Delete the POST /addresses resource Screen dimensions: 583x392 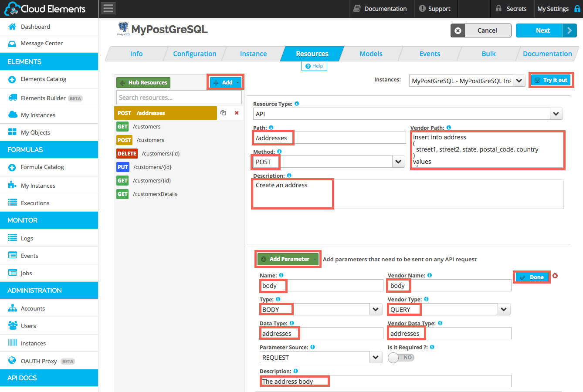pyautogui.click(x=237, y=113)
